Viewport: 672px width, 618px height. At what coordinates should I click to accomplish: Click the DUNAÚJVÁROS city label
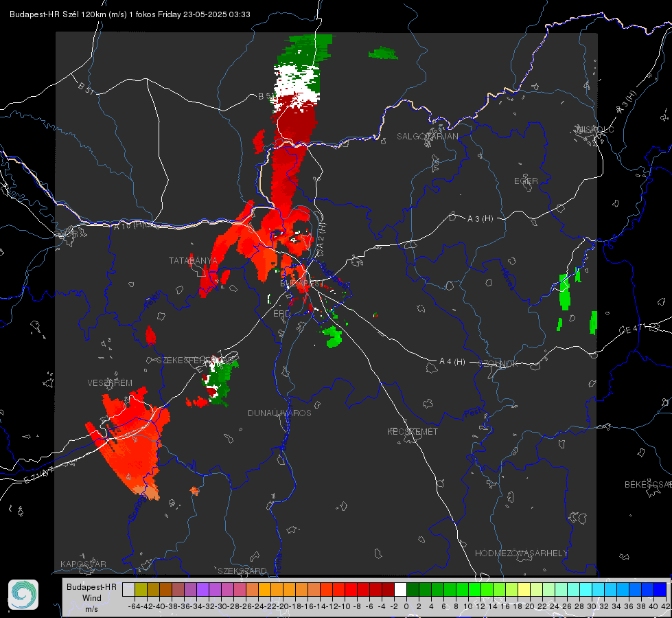coord(279,413)
